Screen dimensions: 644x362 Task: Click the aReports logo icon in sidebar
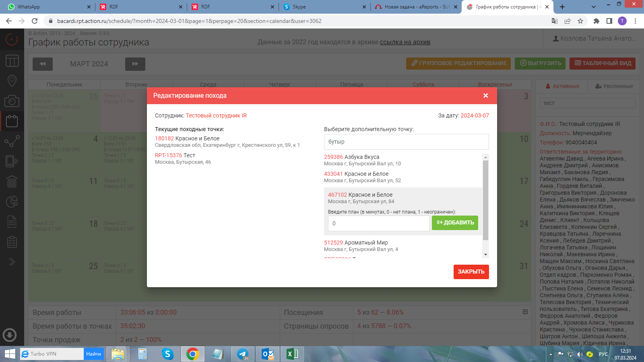tap(12, 39)
